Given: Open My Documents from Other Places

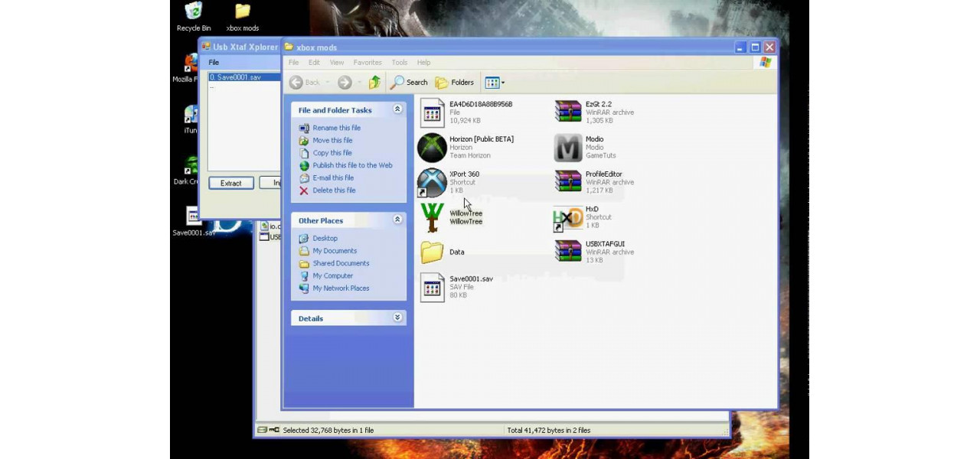Looking at the screenshot, I should click(335, 251).
